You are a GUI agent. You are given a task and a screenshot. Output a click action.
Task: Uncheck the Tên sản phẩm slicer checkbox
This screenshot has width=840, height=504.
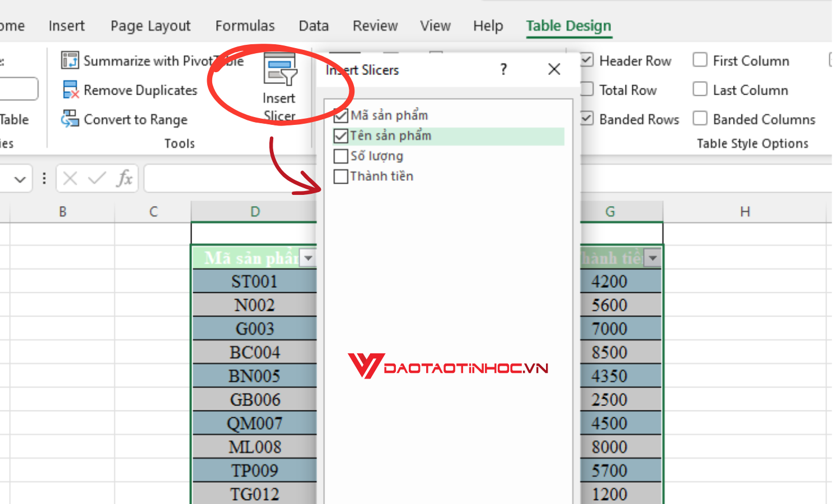(340, 136)
